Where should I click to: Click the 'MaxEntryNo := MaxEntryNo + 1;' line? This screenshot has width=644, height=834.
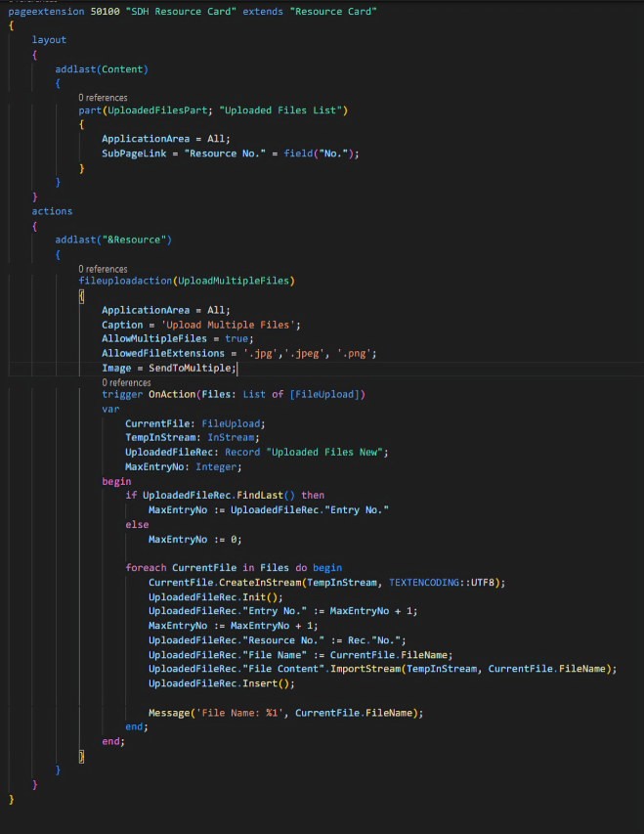pyautogui.click(x=234, y=626)
